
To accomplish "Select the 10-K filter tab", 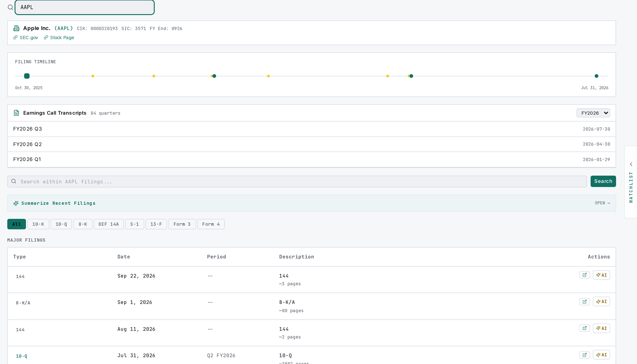I will click(x=38, y=224).
